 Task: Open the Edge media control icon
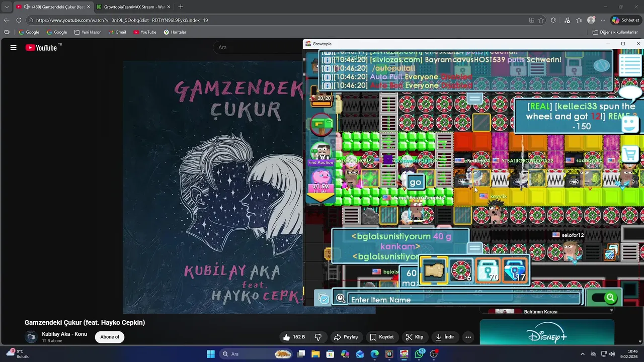pos(567,20)
